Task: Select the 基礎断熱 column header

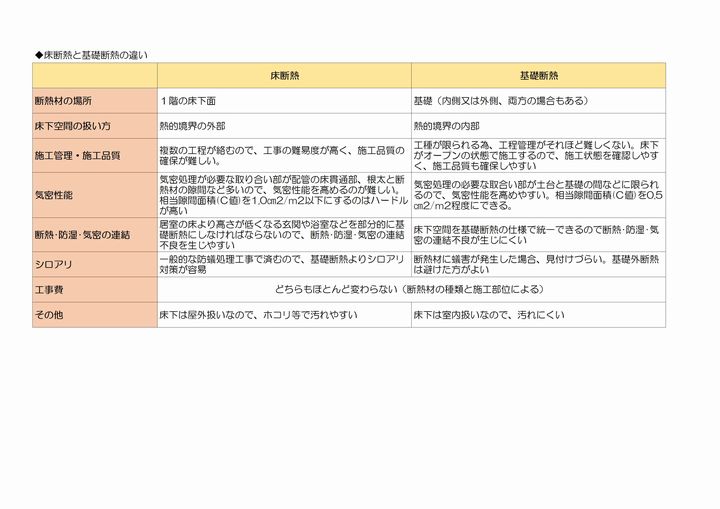Action: tap(538, 75)
